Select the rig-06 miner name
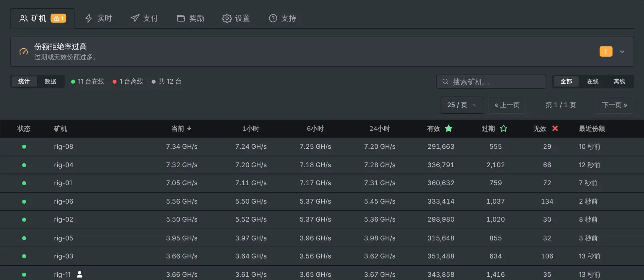Image resolution: width=644 pixels, height=280 pixels. [64, 202]
